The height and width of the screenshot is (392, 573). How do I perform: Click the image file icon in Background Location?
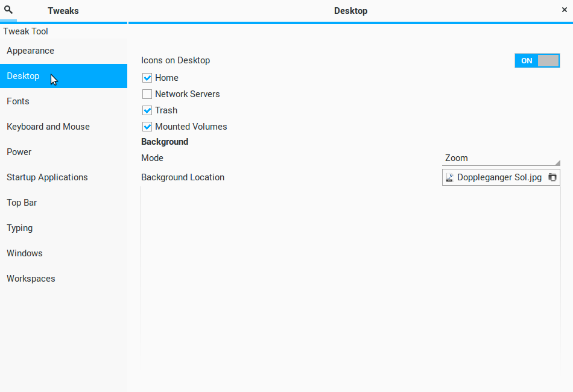pos(450,177)
